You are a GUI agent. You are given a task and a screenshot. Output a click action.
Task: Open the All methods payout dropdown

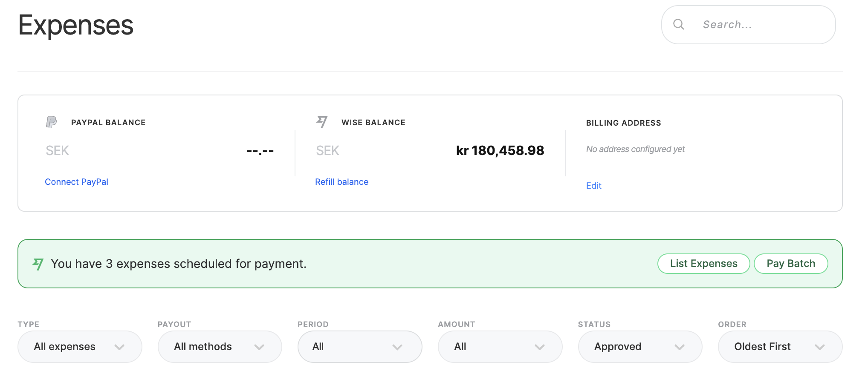220,347
